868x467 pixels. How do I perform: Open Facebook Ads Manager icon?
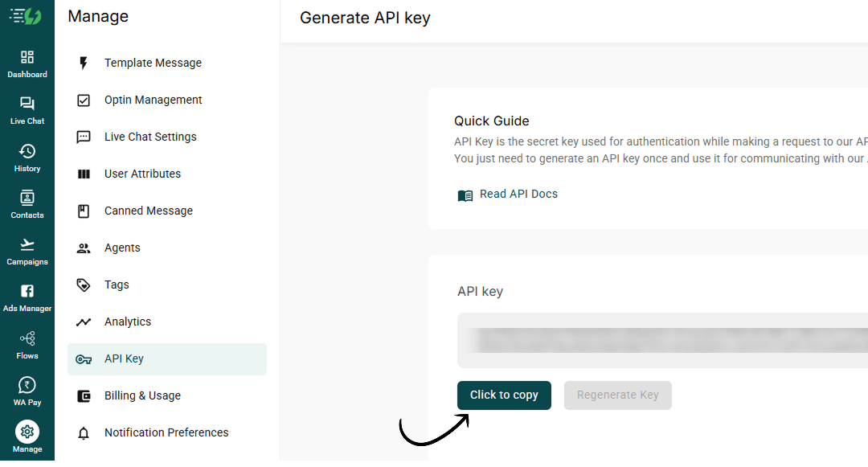click(27, 291)
